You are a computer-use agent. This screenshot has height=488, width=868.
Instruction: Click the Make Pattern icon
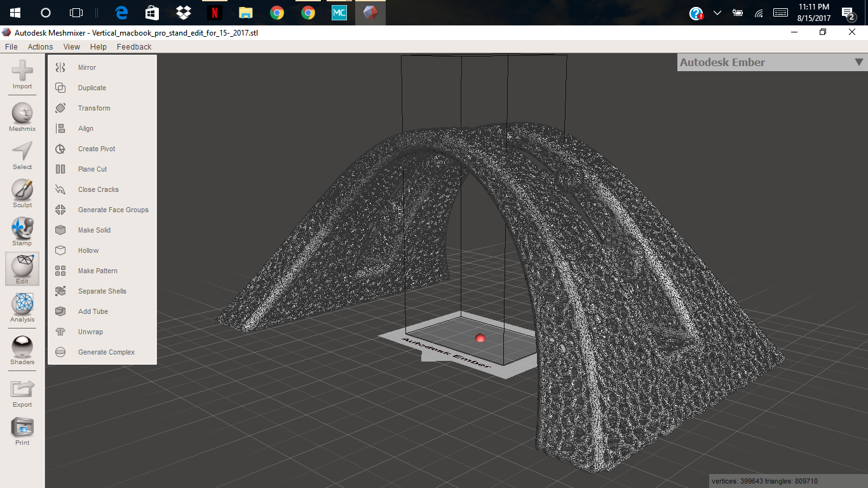pyautogui.click(x=60, y=271)
